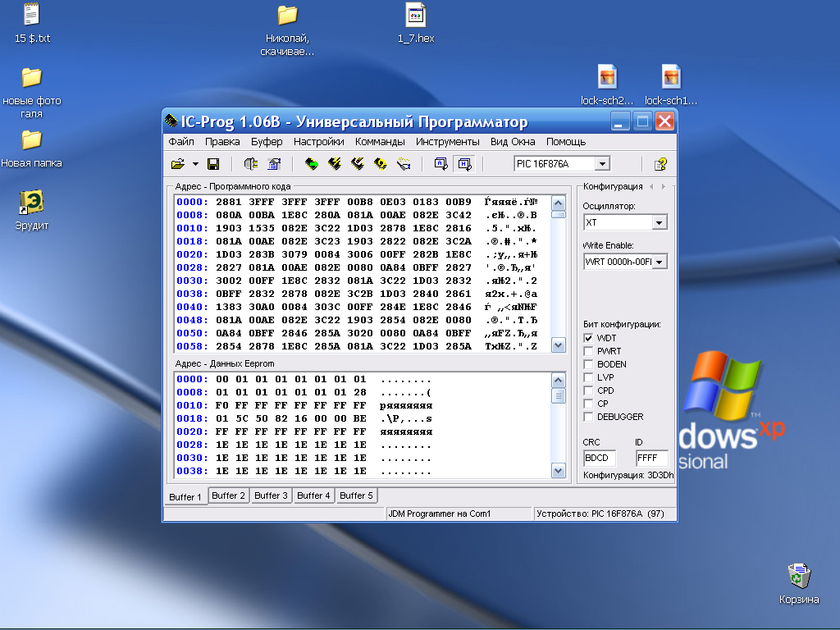
Task: Select the Корзина recycle bin icon
Action: click(799, 584)
